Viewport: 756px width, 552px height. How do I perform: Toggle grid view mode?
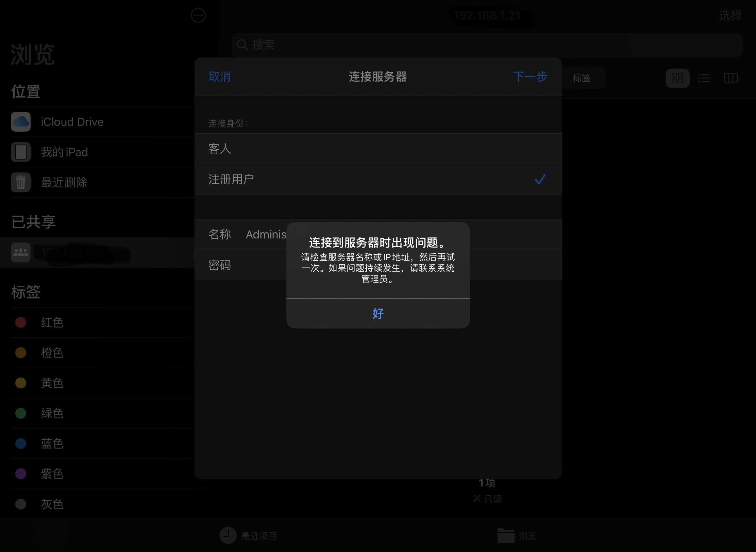[677, 78]
